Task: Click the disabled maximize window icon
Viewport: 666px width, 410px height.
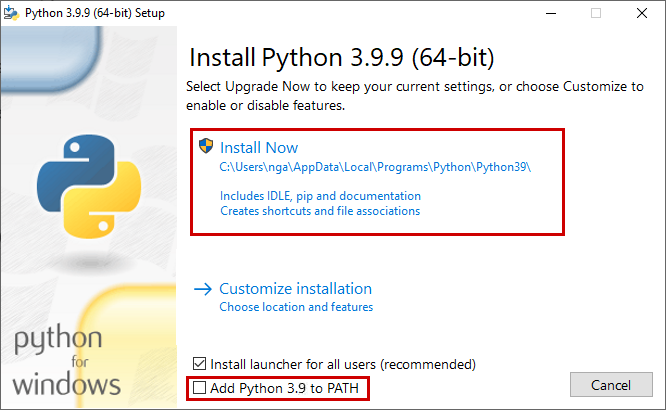Action: pyautogui.click(x=596, y=13)
